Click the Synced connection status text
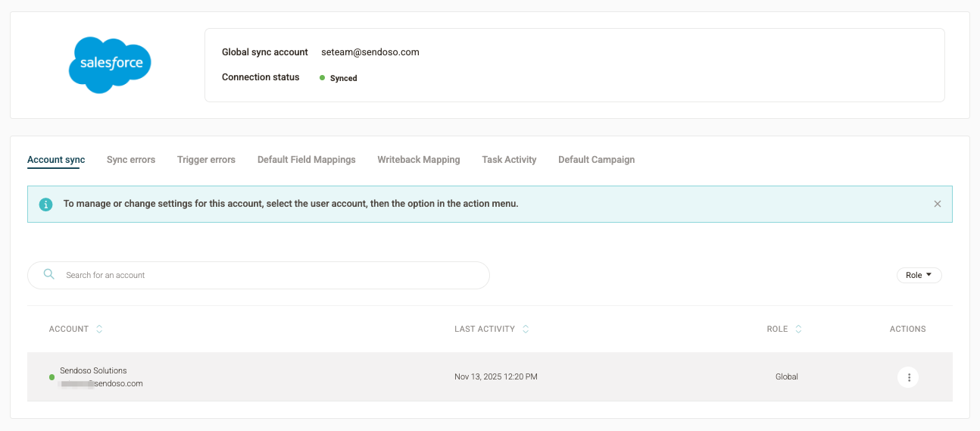The width and height of the screenshot is (980, 431). [344, 78]
